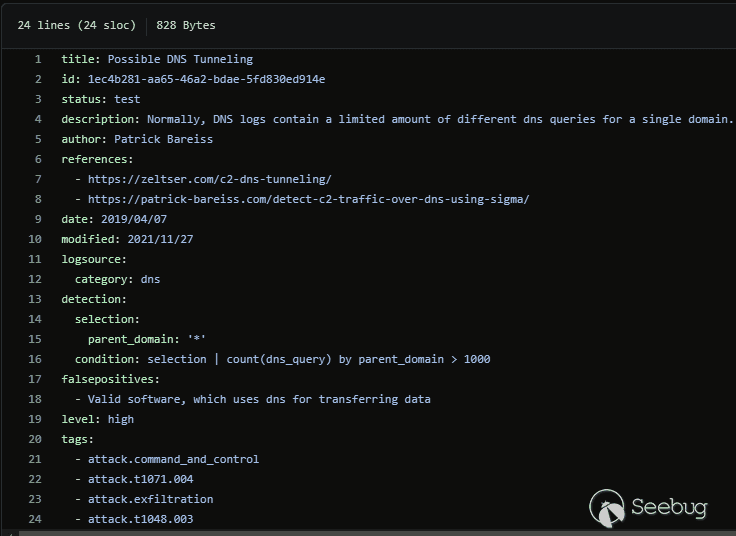
Task: Click line number 13 next to detection
Action: click(36, 299)
